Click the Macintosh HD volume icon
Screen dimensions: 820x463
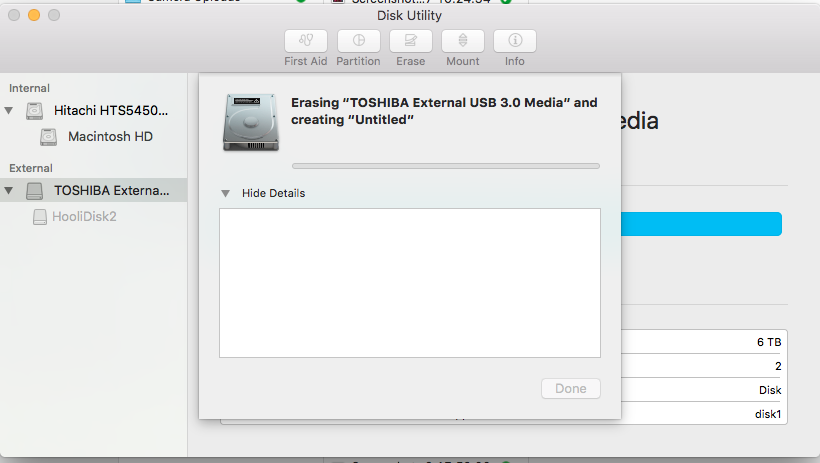click(49, 137)
